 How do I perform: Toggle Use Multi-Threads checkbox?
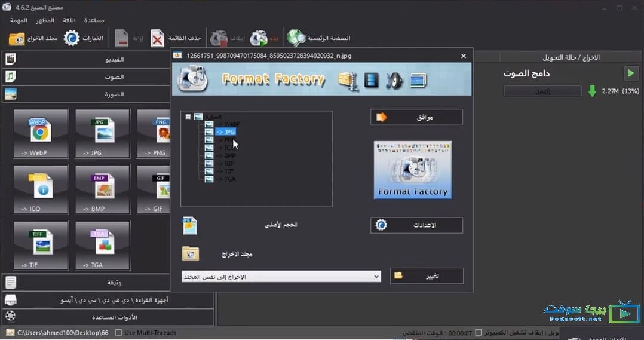pyautogui.click(x=119, y=333)
